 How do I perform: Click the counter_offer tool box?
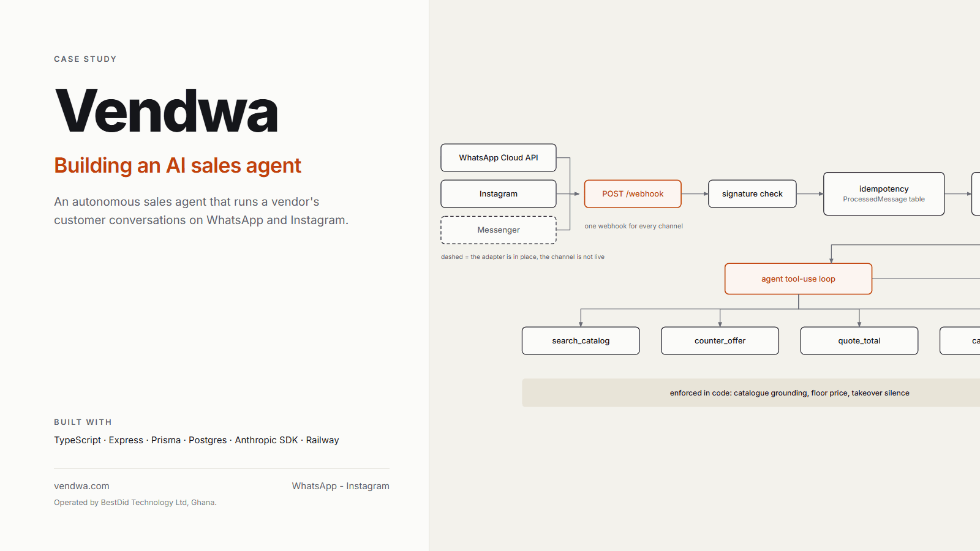(720, 341)
